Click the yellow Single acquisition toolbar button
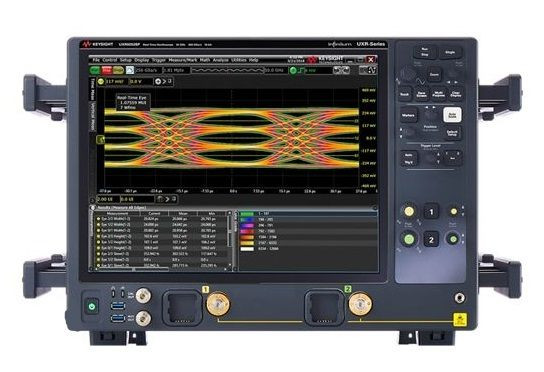 tap(118, 70)
